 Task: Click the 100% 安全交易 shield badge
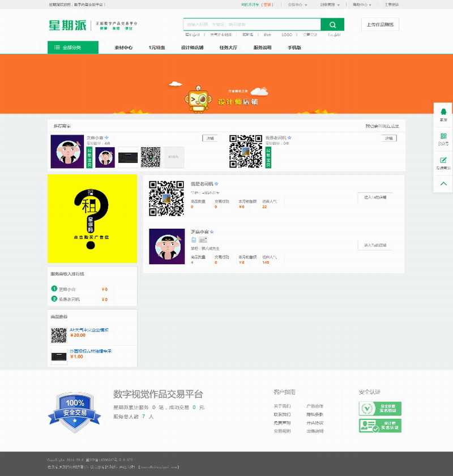(x=75, y=412)
